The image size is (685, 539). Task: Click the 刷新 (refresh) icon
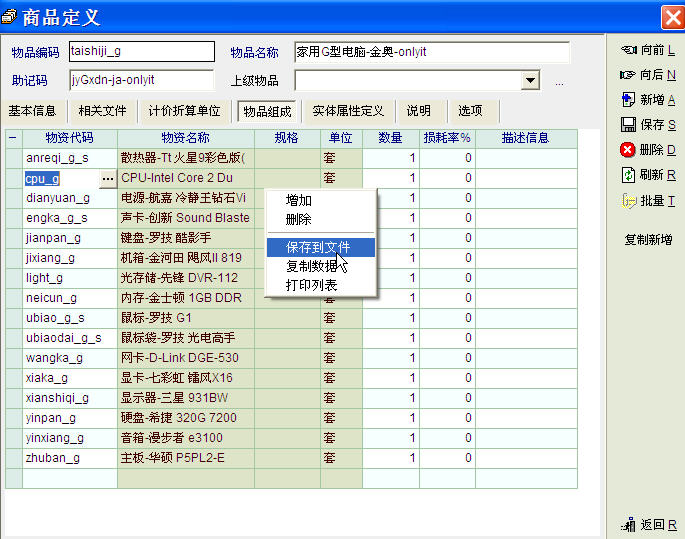click(628, 175)
